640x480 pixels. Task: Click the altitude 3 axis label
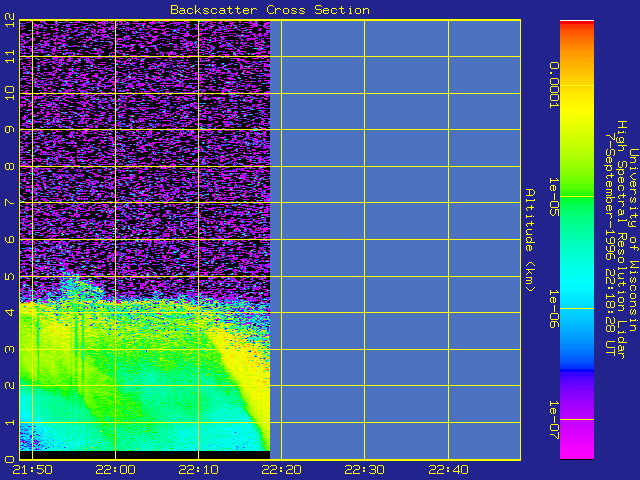(x=10, y=349)
